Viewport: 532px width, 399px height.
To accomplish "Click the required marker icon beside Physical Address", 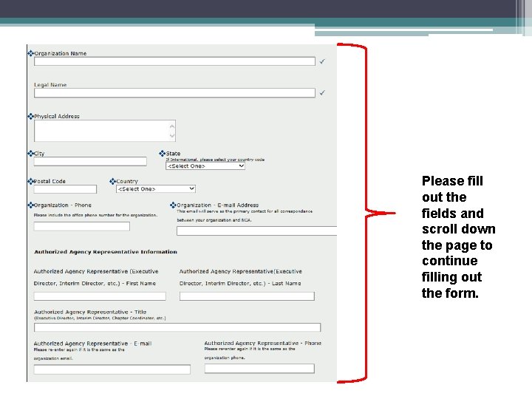I will [30, 116].
